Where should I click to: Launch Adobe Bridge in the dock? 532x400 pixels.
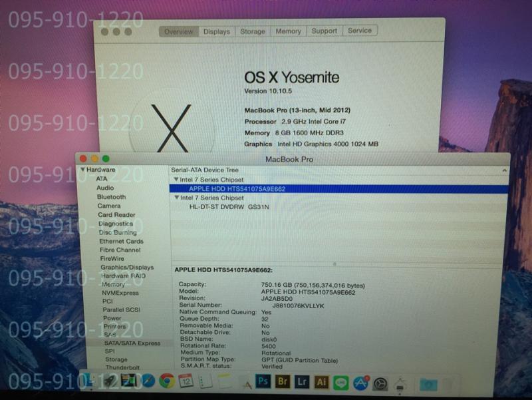pos(282,381)
